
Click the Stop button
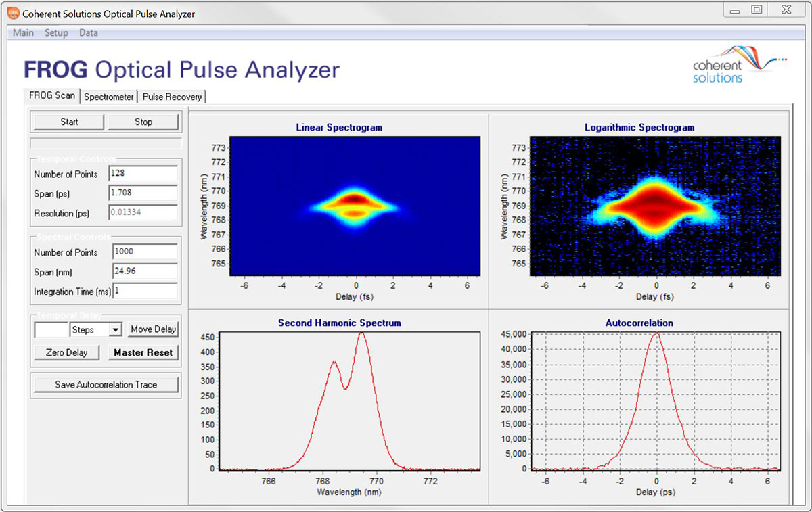click(143, 122)
